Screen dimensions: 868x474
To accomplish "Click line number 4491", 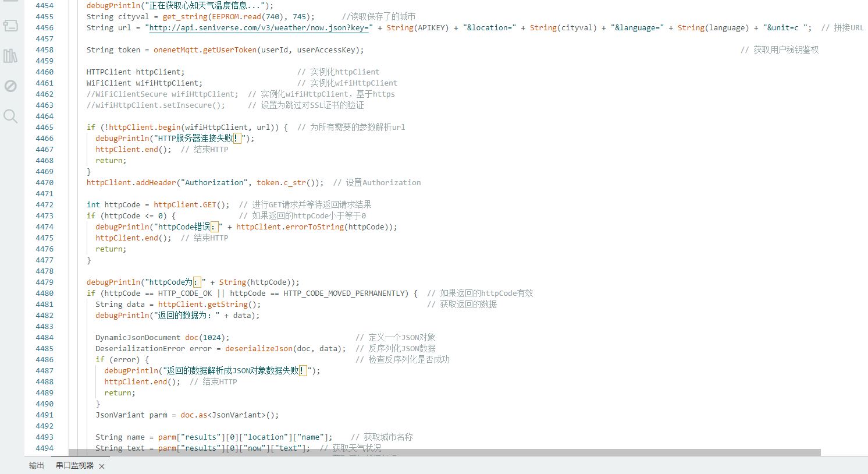I will pos(44,415).
